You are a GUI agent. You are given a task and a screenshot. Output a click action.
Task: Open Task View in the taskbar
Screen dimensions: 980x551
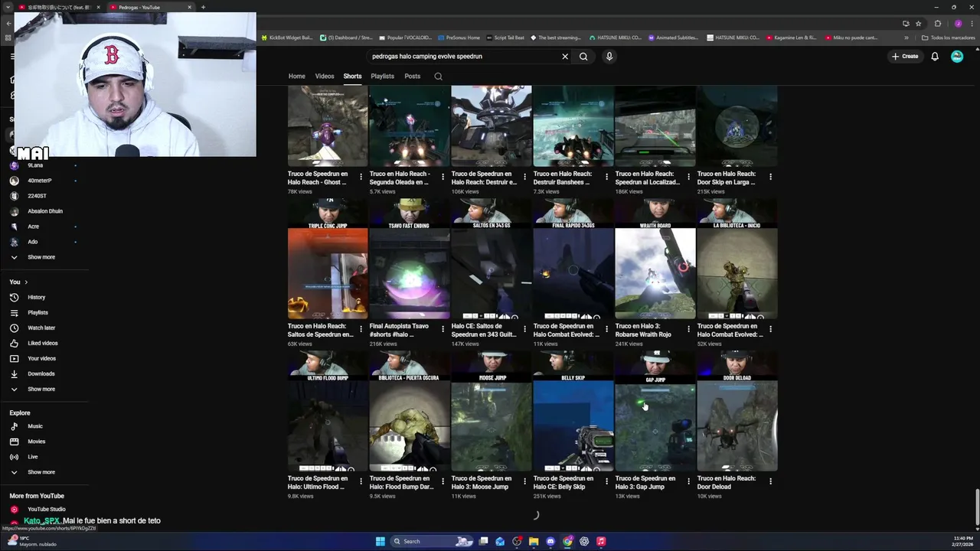[x=483, y=541]
